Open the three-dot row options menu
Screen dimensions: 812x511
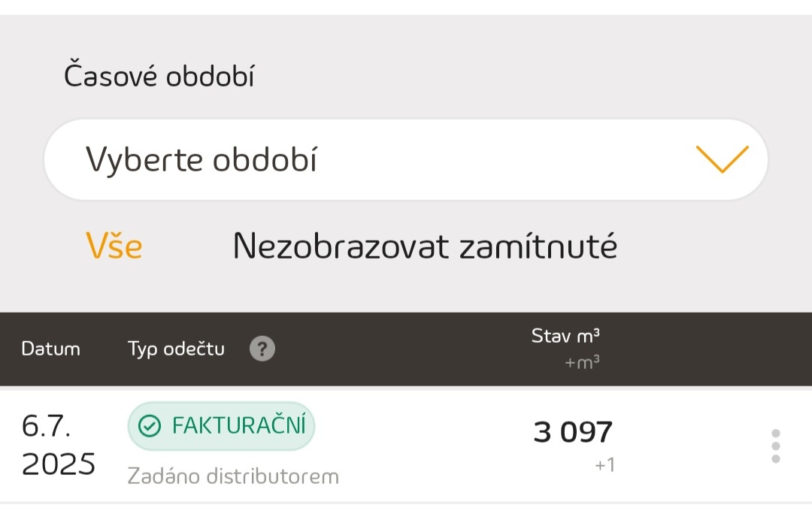coord(776,446)
